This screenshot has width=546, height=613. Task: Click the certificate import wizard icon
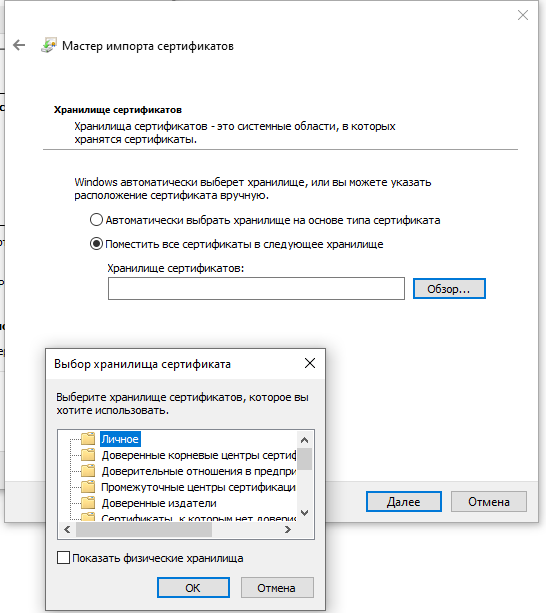[x=49, y=45]
